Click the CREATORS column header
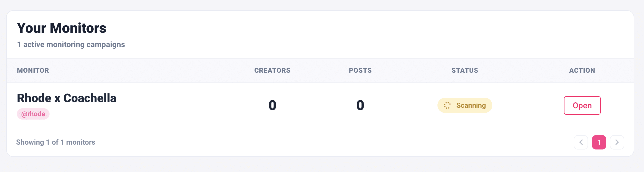The image size is (644, 172). [x=272, y=70]
